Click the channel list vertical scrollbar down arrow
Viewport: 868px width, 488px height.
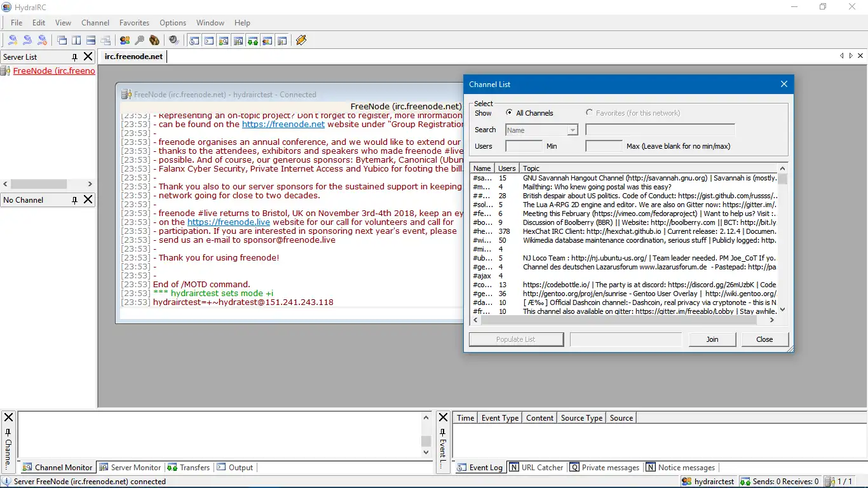[783, 309]
